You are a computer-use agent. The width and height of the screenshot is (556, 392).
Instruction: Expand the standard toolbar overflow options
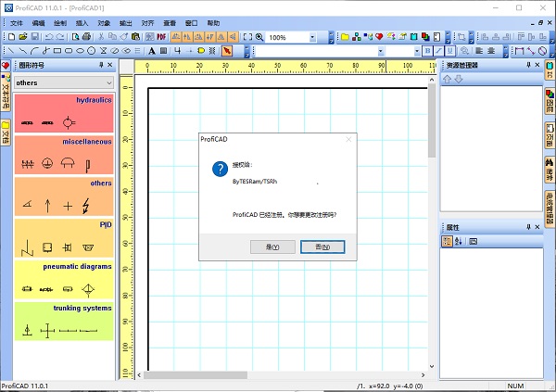click(331, 37)
